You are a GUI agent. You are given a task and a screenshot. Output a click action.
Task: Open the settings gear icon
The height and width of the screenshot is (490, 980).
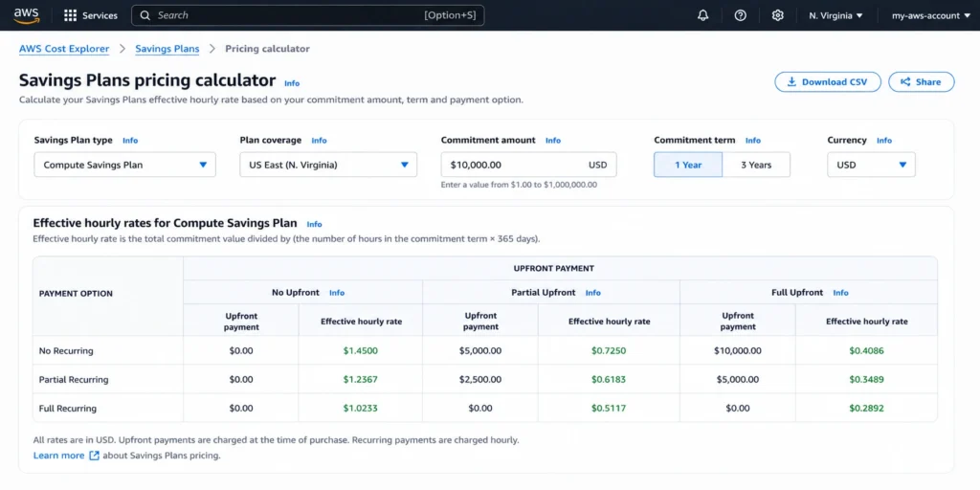tap(777, 15)
